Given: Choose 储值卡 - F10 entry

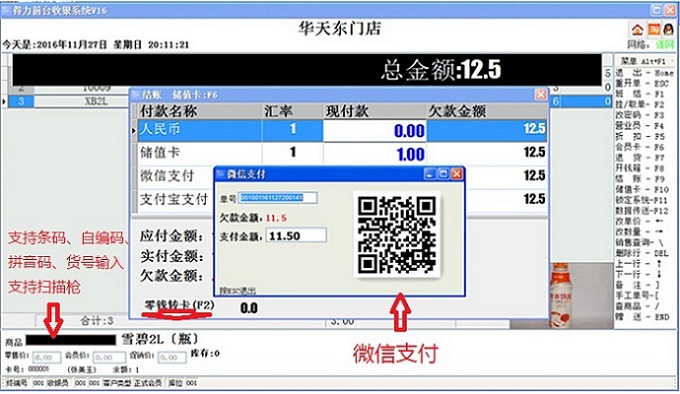Looking at the screenshot, I should click(x=642, y=189).
